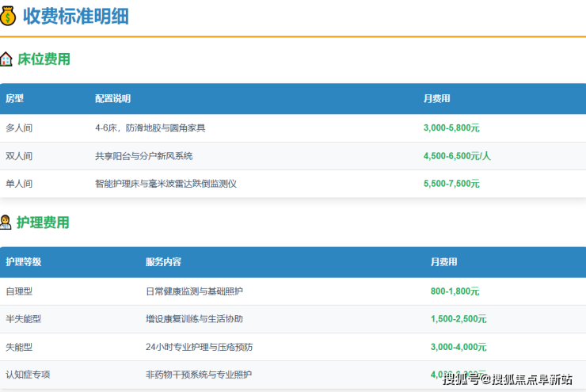Image resolution: width=586 pixels, height=392 pixels.
Task: Select the 半失能型 care level row
Action: [24, 319]
